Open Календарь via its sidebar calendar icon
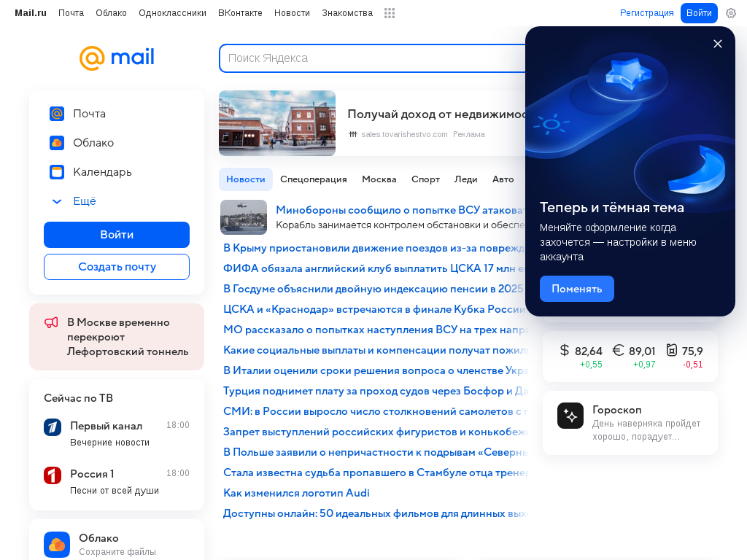The height and width of the screenshot is (560, 747). coord(57,172)
